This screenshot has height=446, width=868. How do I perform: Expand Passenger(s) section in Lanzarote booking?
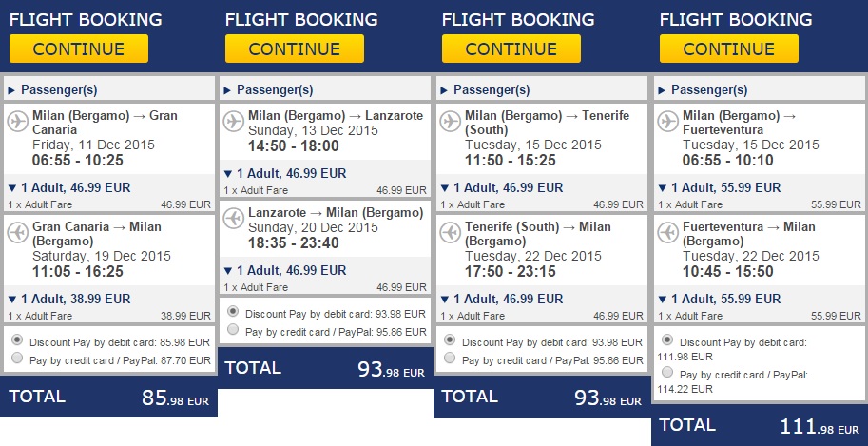click(x=269, y=90)
